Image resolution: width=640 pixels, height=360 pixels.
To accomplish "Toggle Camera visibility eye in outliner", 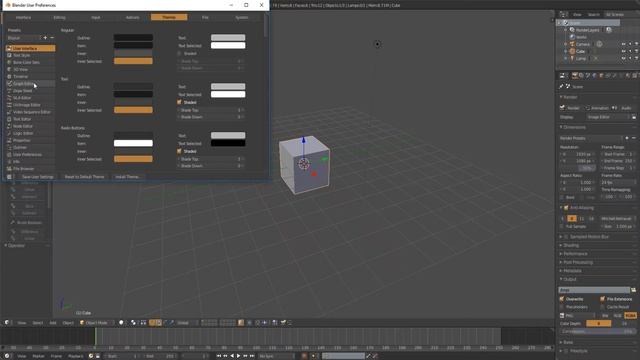I will click(624, 44).
